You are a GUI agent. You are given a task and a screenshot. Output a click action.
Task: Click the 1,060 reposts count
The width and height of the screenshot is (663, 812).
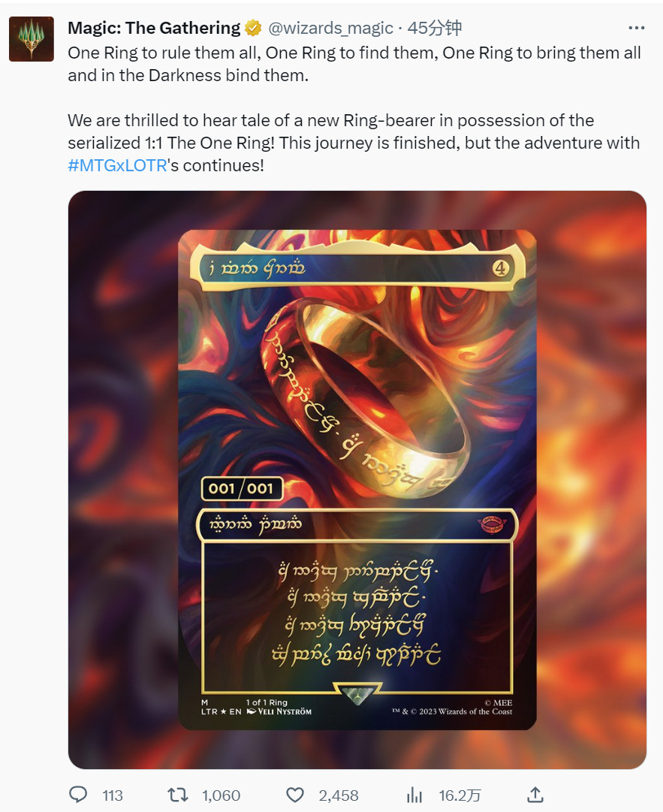click(x=221, y=795)
